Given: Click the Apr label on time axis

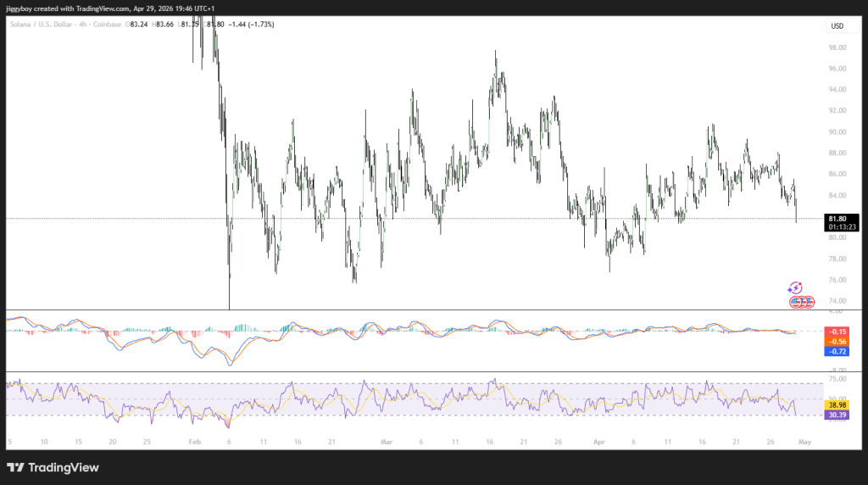Looking at the screenshot, I should (599, 442).
